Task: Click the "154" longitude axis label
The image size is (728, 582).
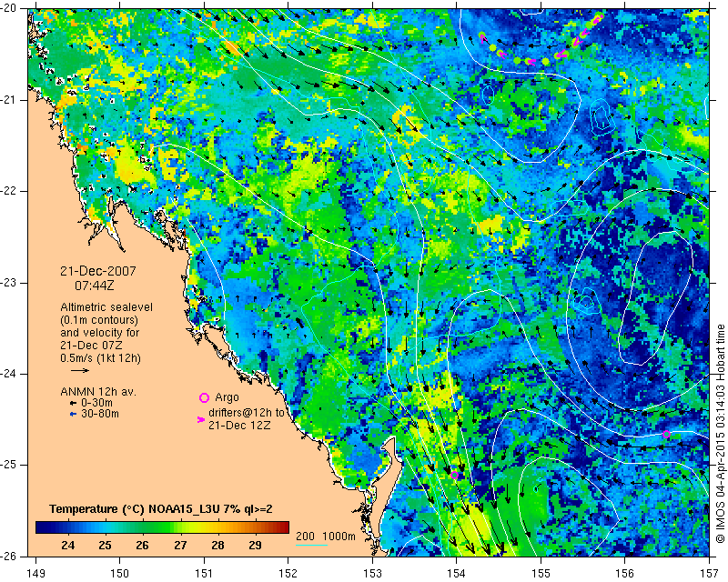Action: point(457,573)
